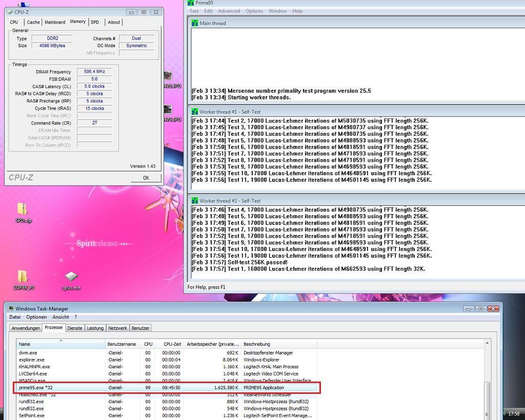
Task: Select the Memory tab in CPU-Z
Action: click(x=78, y=22)
